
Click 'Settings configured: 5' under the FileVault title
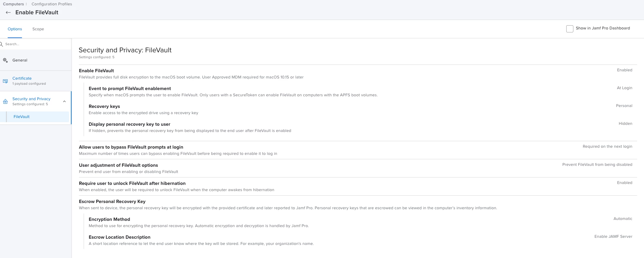(96, 57)
